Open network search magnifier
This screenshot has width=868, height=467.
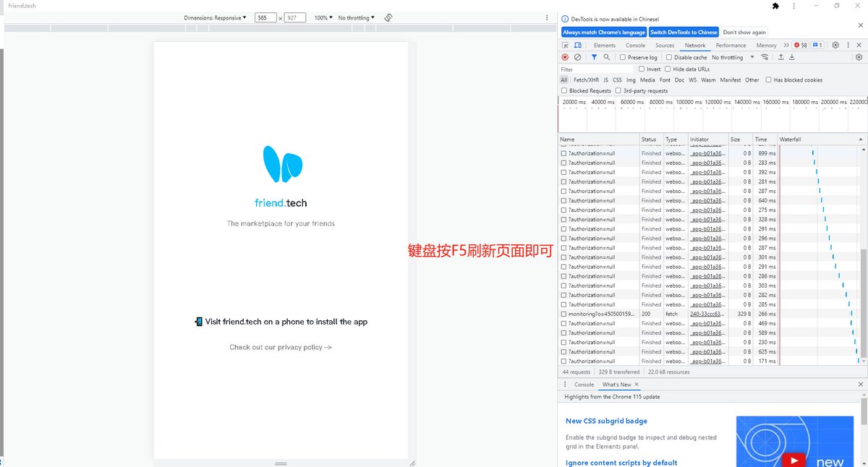tap(606, 57)
